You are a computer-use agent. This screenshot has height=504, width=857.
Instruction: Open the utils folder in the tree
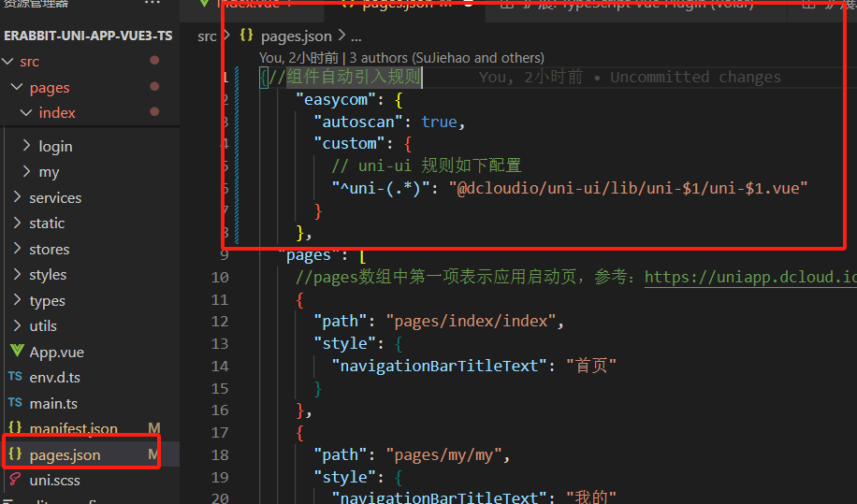click(42, 326)
